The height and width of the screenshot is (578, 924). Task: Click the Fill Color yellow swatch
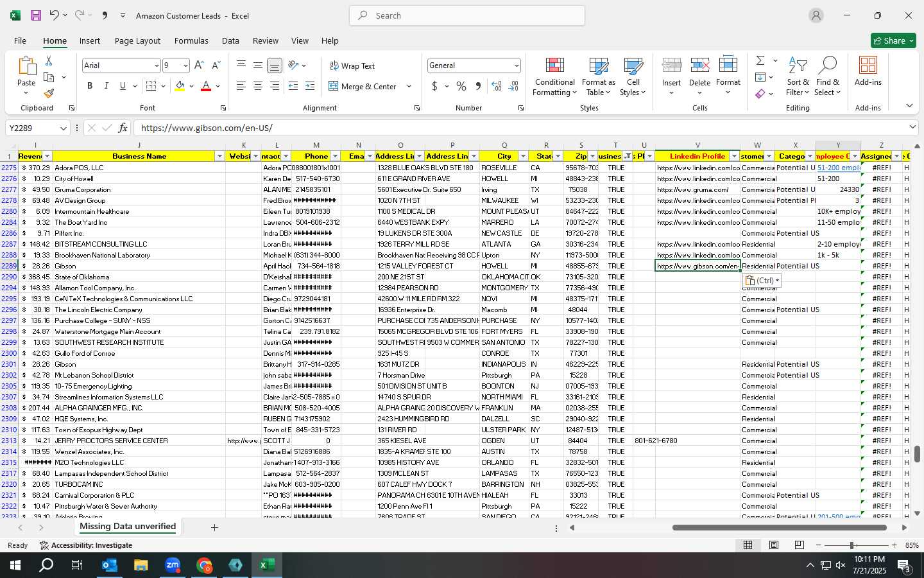click(x=180, y=86)
